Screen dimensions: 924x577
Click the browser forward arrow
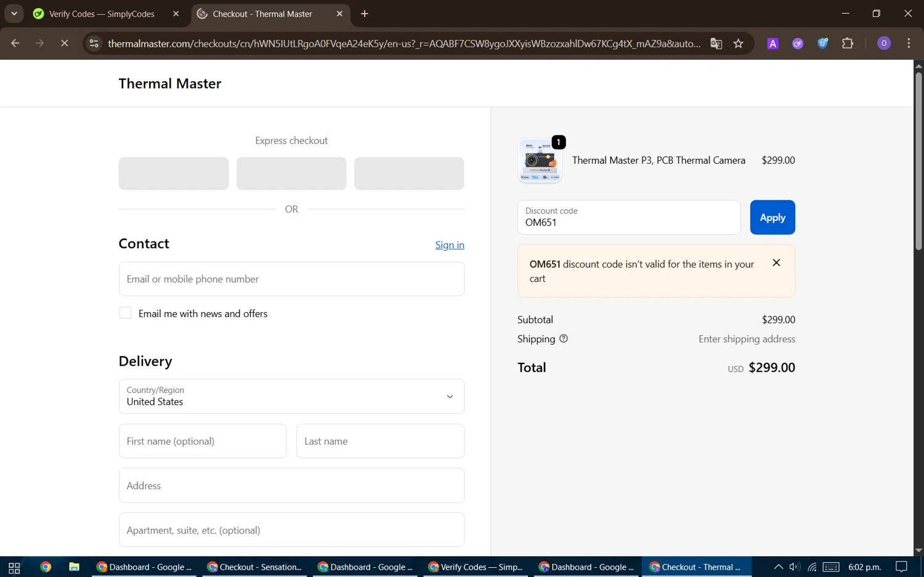click(x=40, y=43)
